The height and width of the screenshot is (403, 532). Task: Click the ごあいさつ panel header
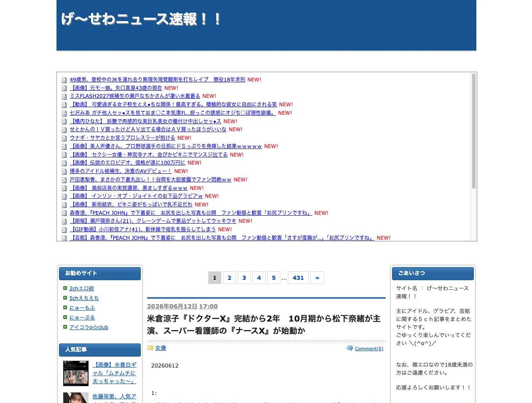click(433, 273)
